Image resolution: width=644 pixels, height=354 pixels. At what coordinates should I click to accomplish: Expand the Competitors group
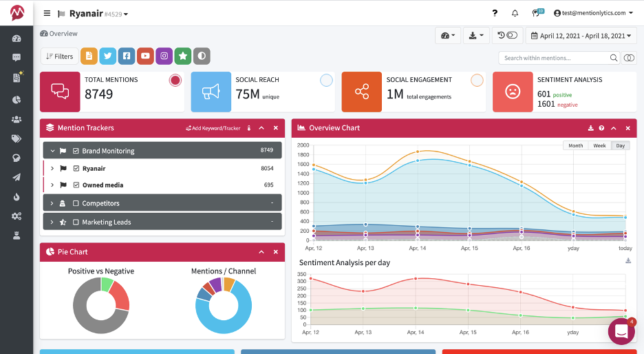[x=52, y=203]
